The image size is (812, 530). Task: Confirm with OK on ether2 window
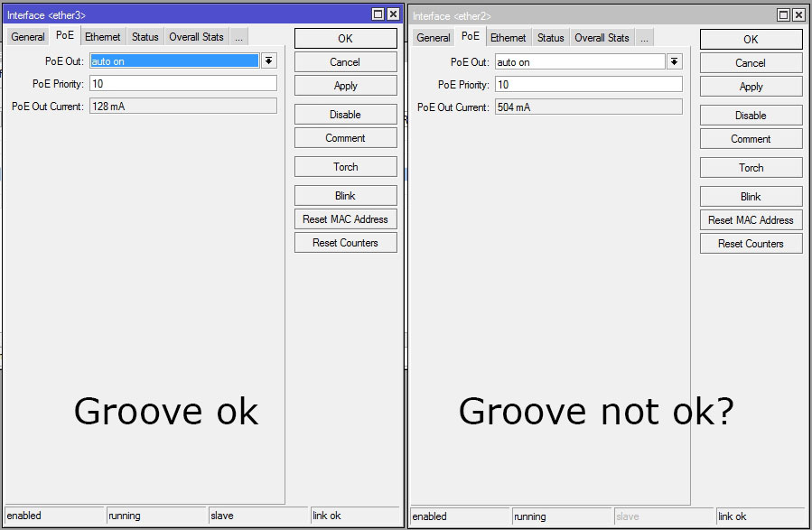tap(751, 39)
